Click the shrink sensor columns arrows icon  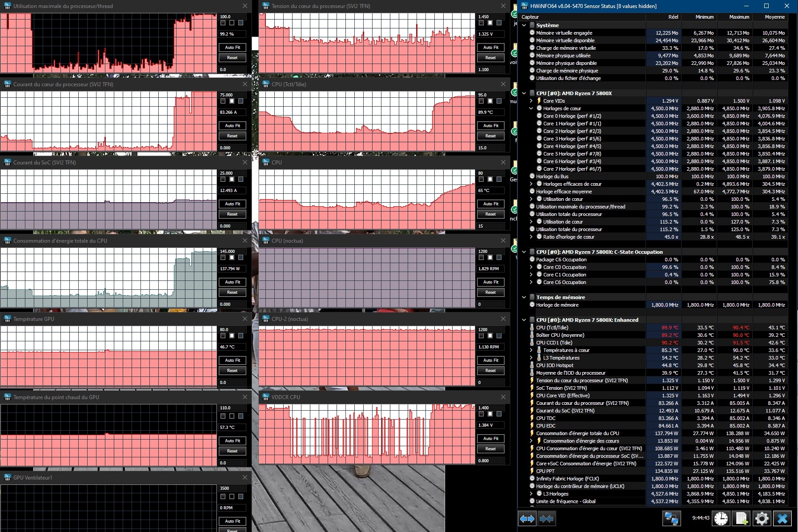[546, 519]
